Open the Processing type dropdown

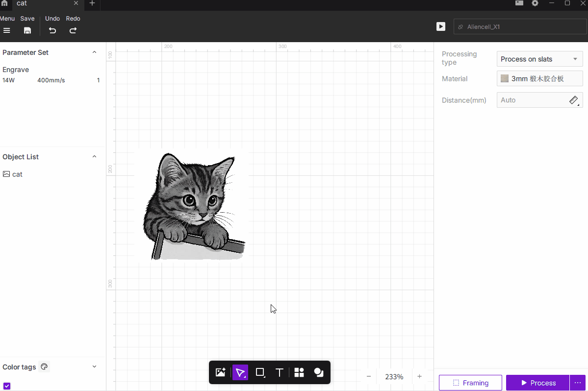point(539,59)
